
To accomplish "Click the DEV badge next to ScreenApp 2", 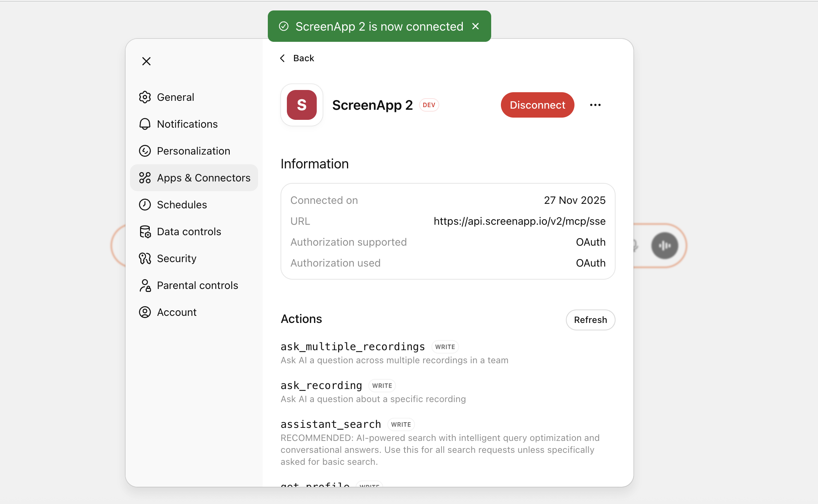I will coord(429,105).
